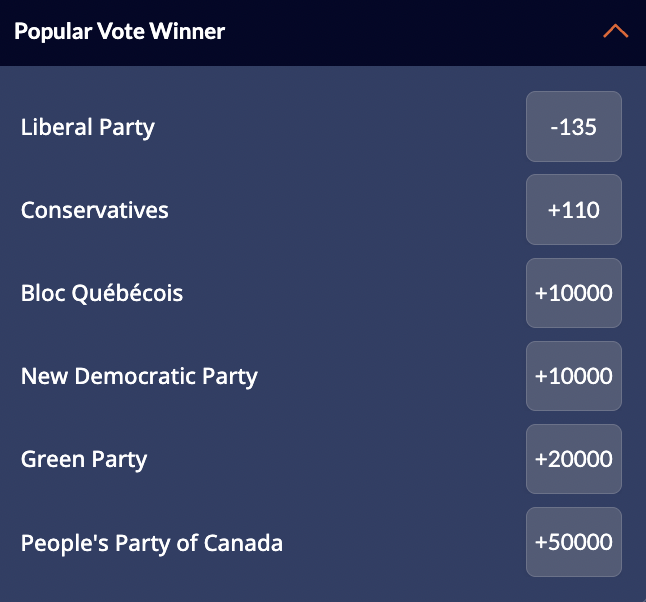Viewport: 646px width, 602px height.
Task: Click the New Democratic Party label
Action: click(139, 376)
